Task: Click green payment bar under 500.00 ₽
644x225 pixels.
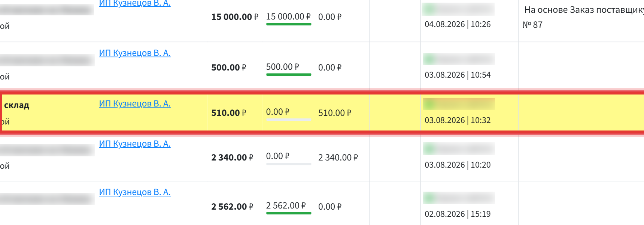Action: pyautogui.click(x=289, y=75)
